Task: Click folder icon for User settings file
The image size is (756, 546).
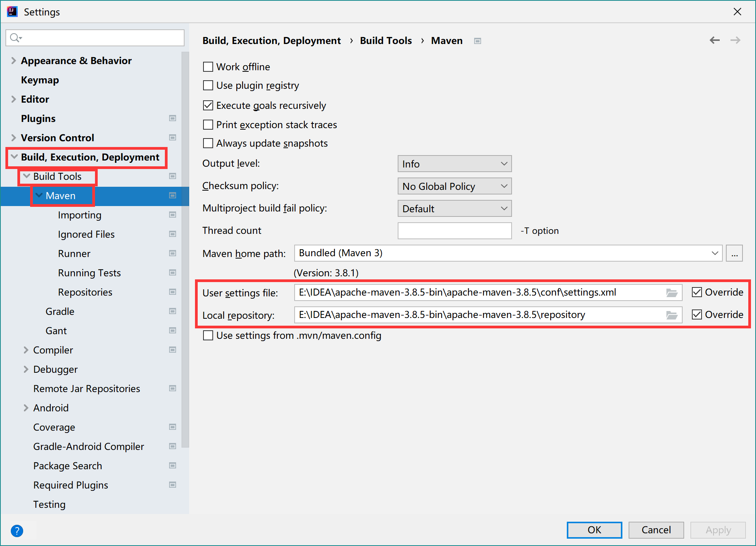Action: 672,293
